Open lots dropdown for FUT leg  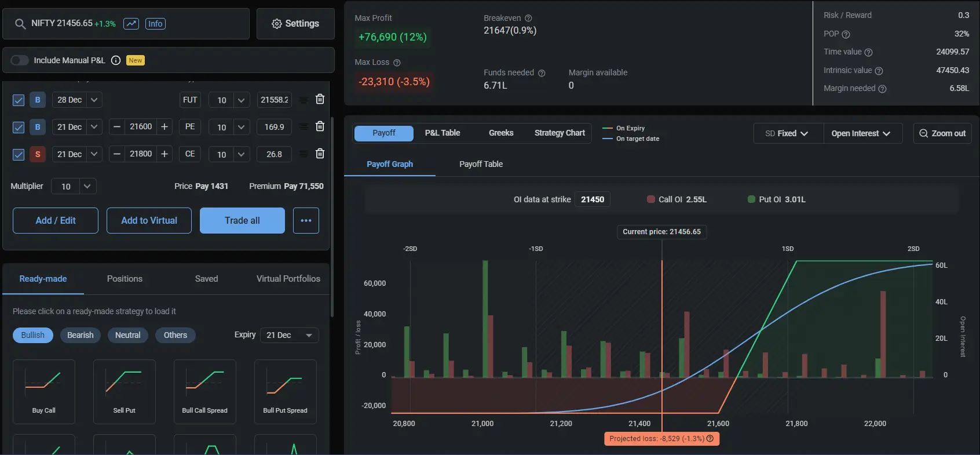tap(229, 100)
